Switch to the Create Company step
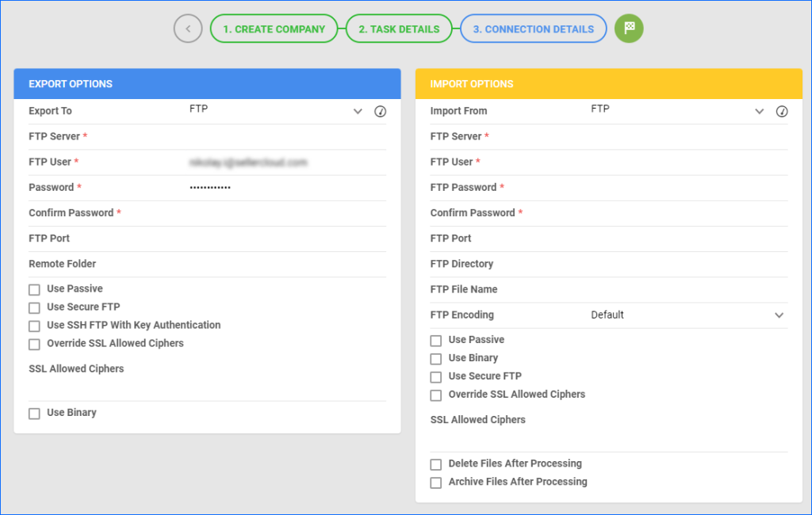Screen dimensions: 812x515 (274, 29)
